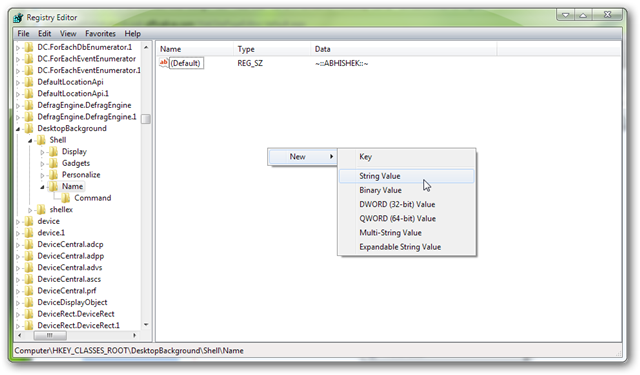Click the status bar registry path

129,351
